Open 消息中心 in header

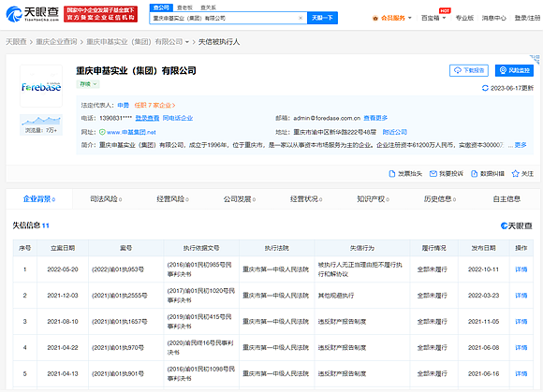pyautogui.click(x=493, y=18)
